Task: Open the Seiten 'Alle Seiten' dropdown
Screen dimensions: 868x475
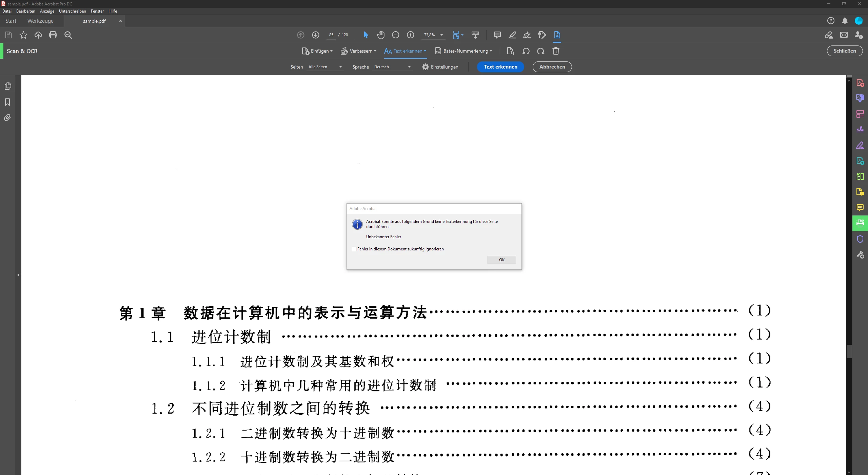Action: point(325,67)
